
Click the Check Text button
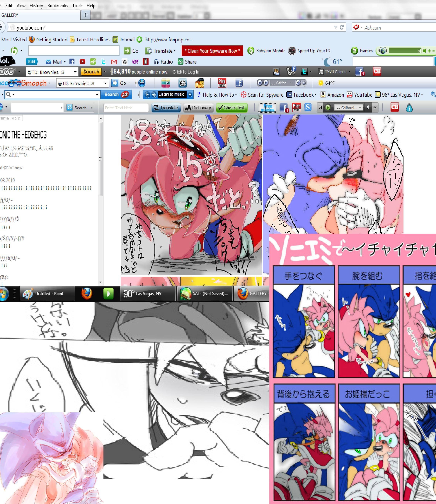tap(232, 108)
